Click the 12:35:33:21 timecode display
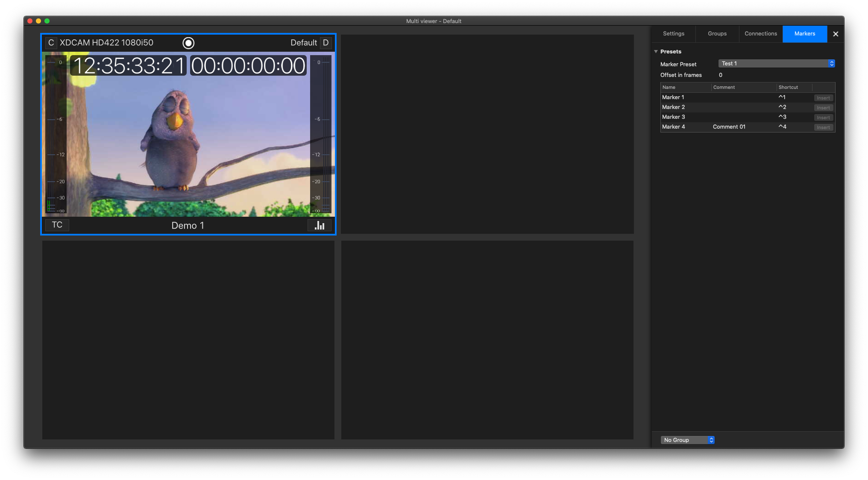 pos(128,65)
